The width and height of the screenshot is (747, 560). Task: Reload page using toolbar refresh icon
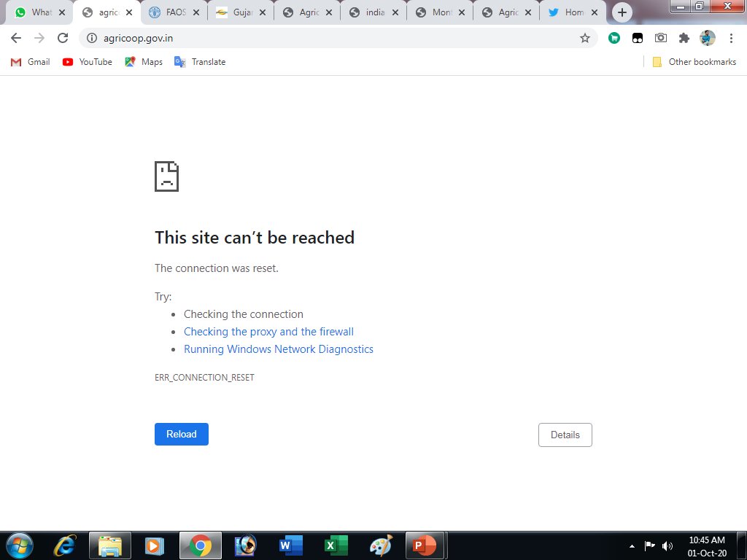(63, 38)
